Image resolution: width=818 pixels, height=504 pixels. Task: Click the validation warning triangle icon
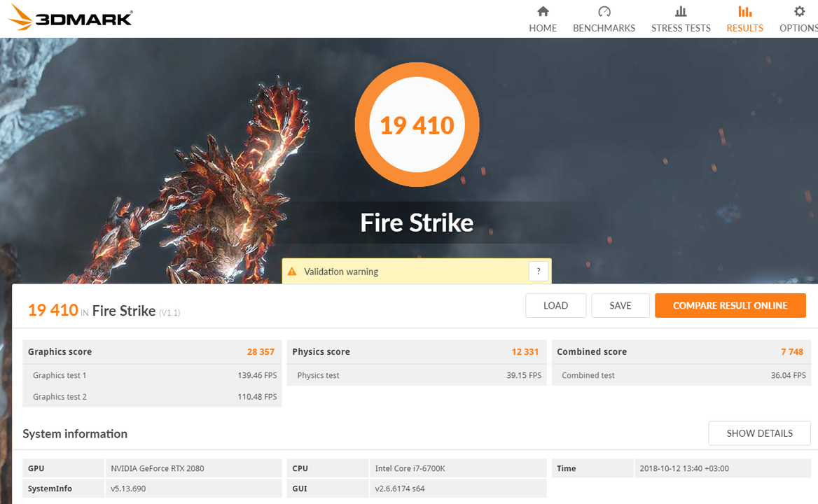(292, 272)
